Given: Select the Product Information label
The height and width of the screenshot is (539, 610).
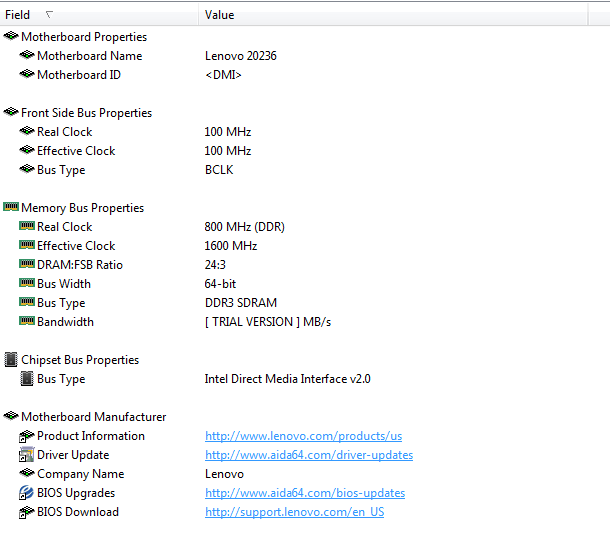Looking at the screenshot, I should coord(91,436).
